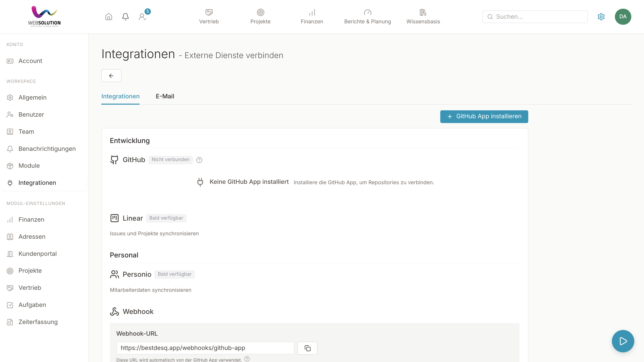The image size is (644, 362).
Task: Select the Integrationen tab
Action: (x=120, y=97)
